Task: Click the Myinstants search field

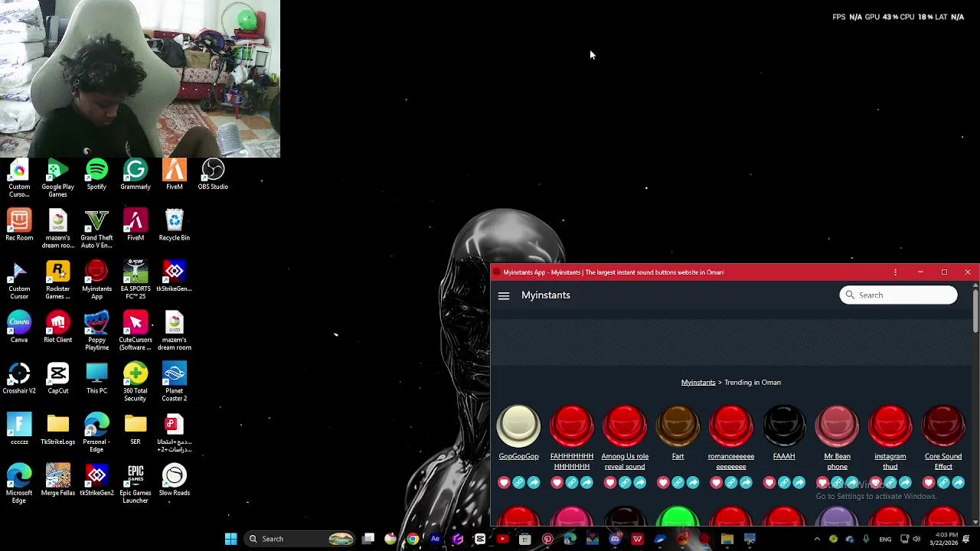Action: pos(898,295)
